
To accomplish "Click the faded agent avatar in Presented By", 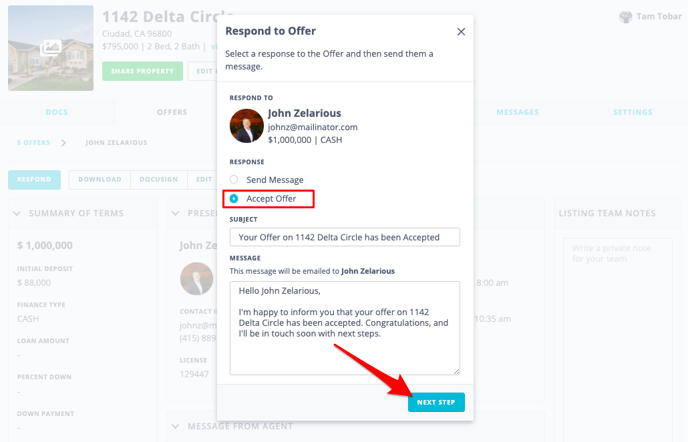I will click(x=197, y=278).
